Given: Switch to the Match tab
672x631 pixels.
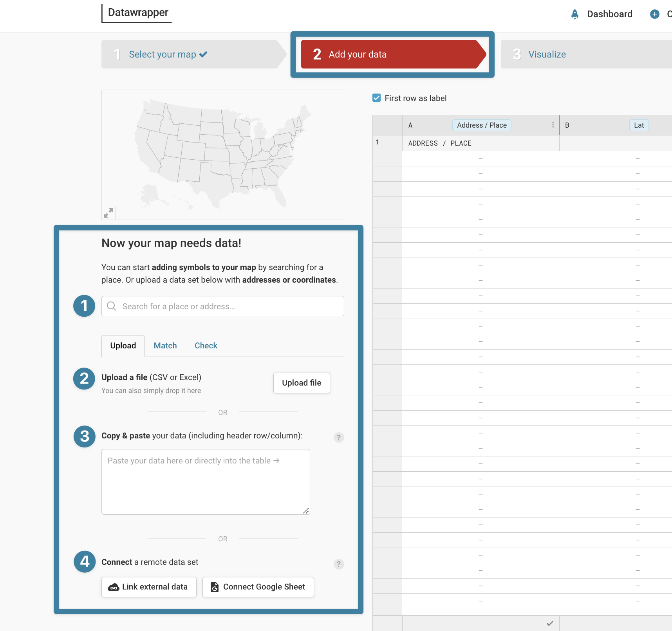Looking at the screenshot, I should tap(165, 346).
